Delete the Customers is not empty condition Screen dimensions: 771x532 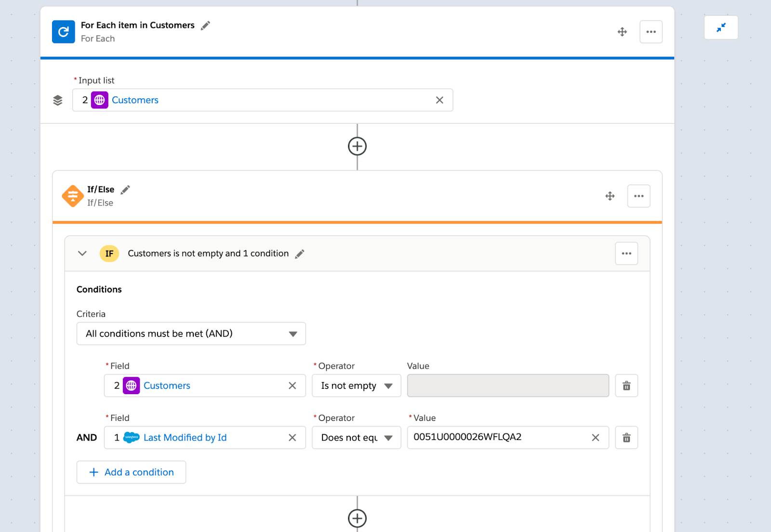[626, 386]
